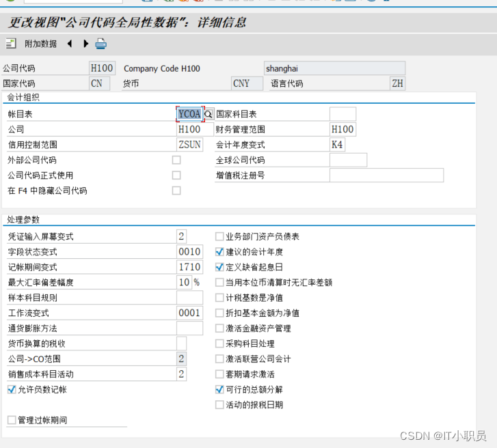Enable 公司代码正式使用 checkbox
497x448 pixels.
click(176, 175)
